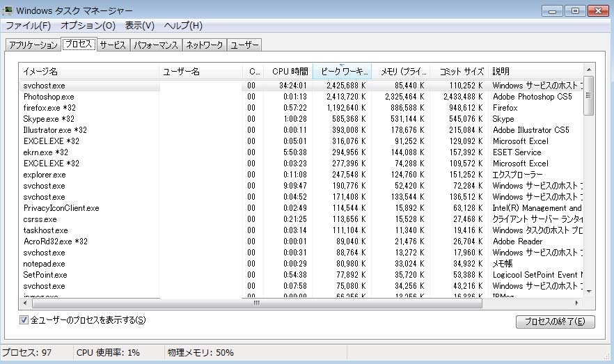Click vertical scrollbar down arrow
614x364 pixels.
click(x=588, y=292)
